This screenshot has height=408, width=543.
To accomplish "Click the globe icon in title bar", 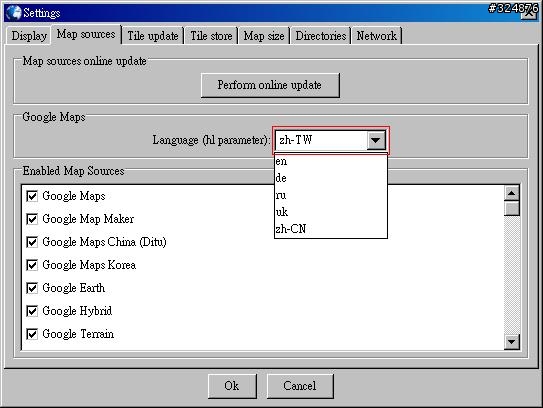I will click(x=14, y=12).
